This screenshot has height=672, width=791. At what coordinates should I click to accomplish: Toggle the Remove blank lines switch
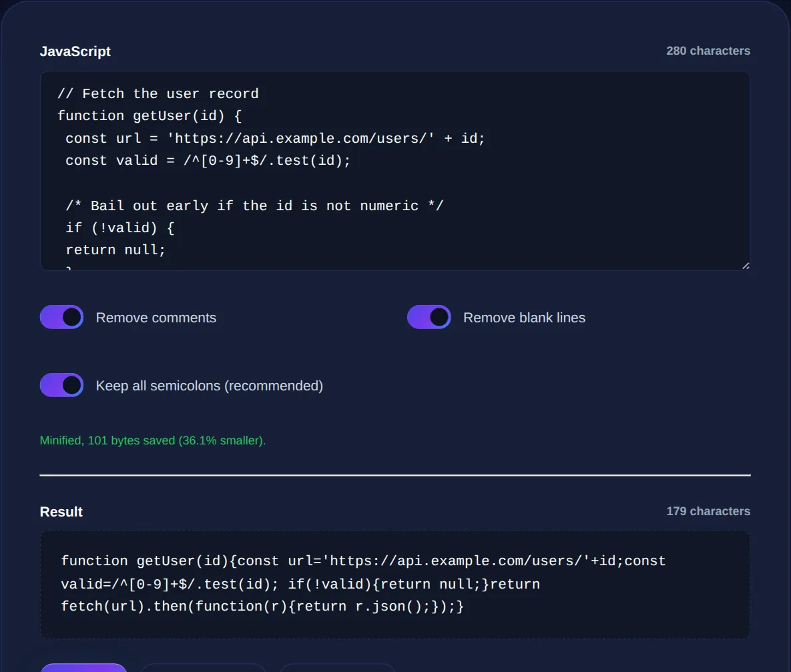click(x=429, y=317)
